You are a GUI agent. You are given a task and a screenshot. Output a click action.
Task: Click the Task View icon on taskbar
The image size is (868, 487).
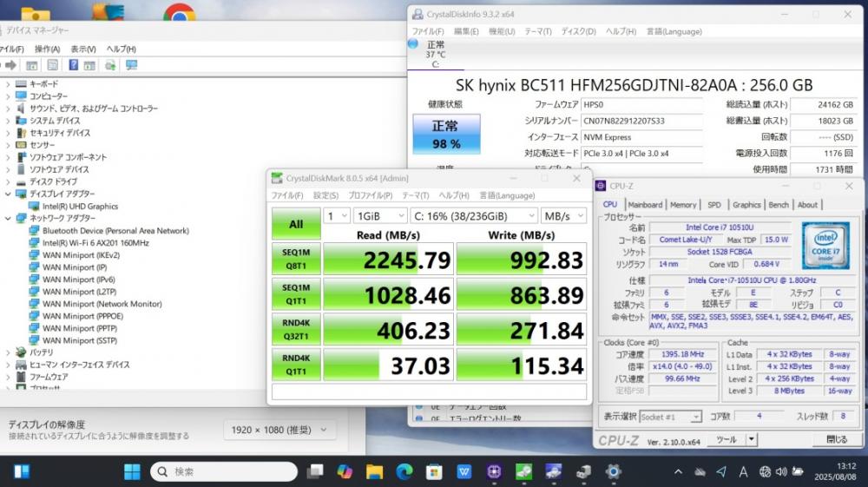[x=315, y=471]
